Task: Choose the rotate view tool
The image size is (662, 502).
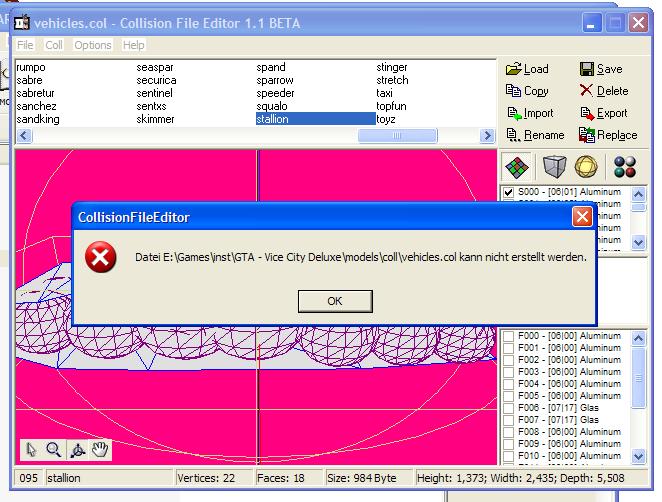Action: pos(77,450)
